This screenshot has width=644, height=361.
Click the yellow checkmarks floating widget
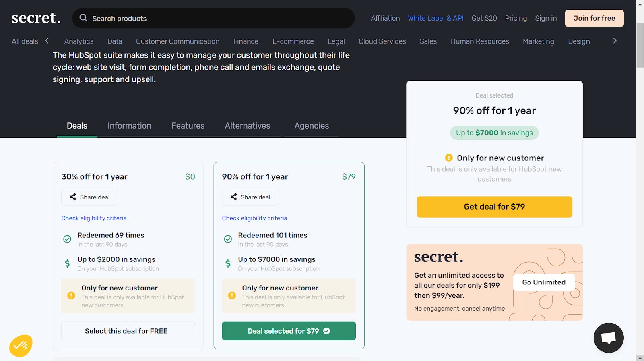point(21,346)
